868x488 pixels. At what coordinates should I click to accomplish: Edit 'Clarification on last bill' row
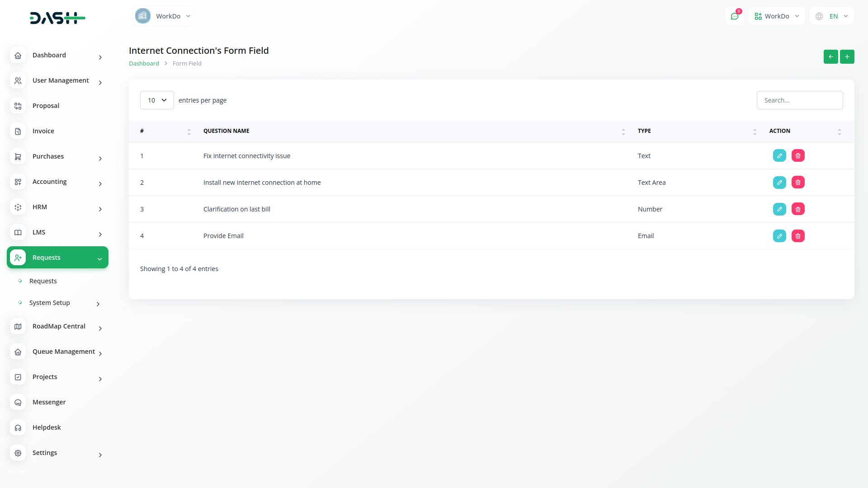tap(779, 209)
